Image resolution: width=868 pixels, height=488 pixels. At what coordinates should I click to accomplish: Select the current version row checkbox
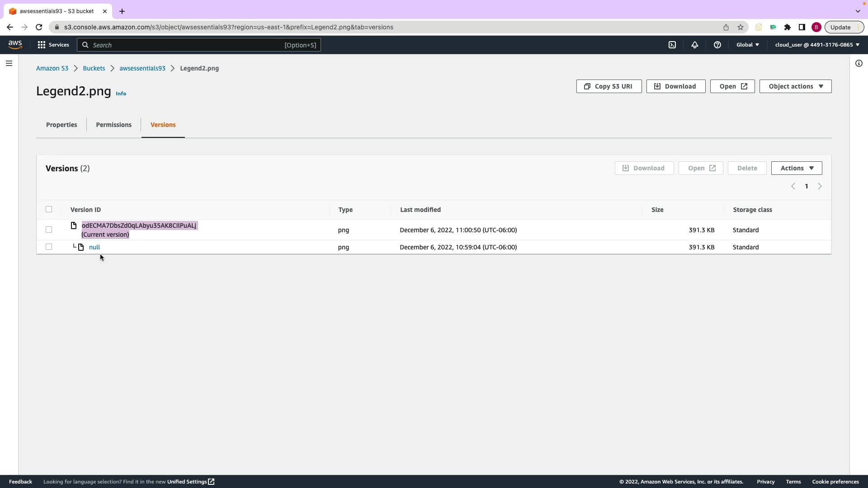[x=49, y=230]
